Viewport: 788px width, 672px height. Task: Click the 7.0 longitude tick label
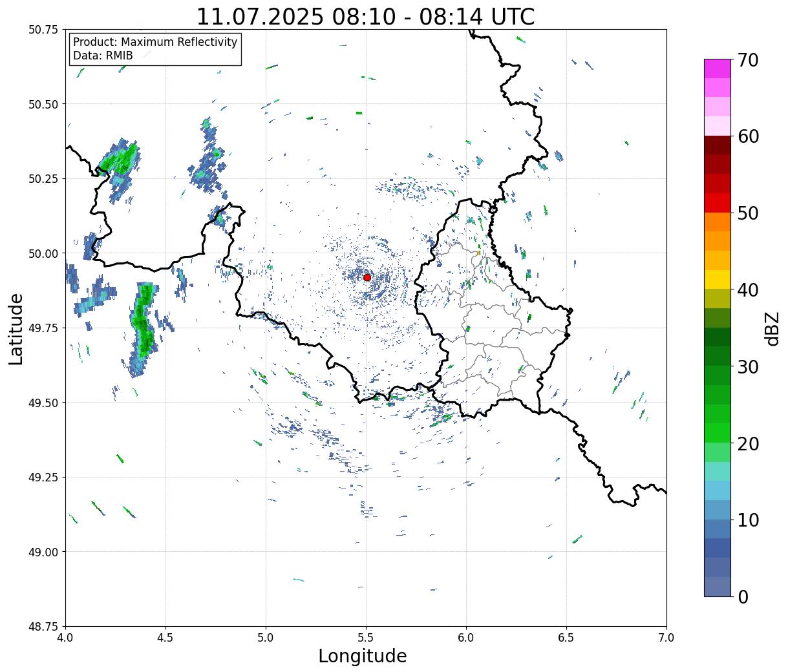click(x=666, y=638)
